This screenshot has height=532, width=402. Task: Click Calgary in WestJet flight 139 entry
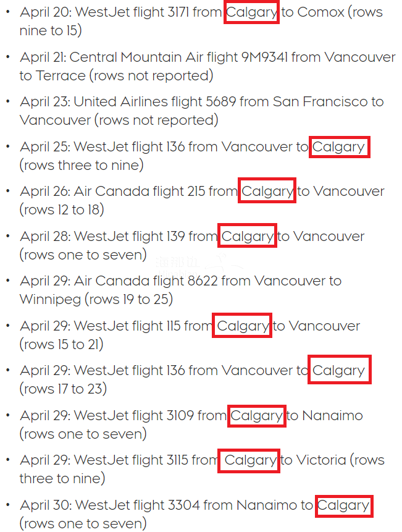coord(247,235)
